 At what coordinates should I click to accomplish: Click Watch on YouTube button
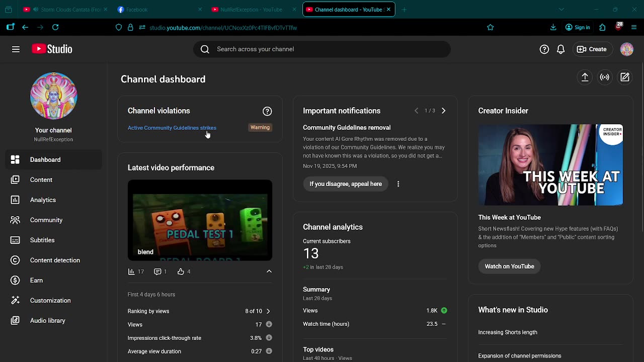509,266
